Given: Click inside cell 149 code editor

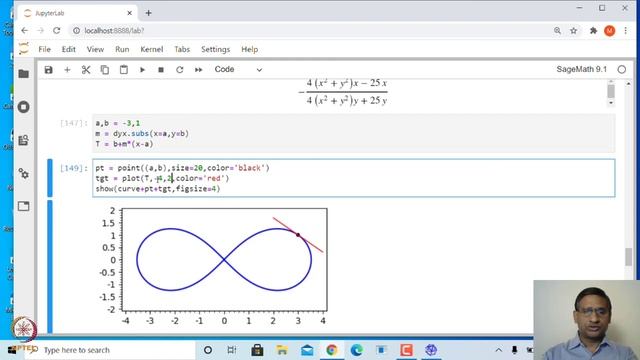Looking at the screenshot, I should click(353, 178).
